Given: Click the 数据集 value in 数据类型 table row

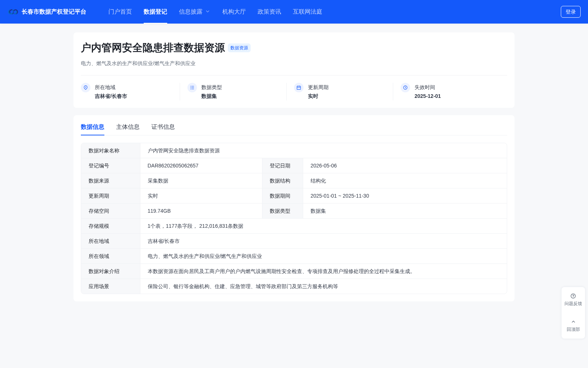Looking at the screenshot, I should pyautogui.click(x=318, y=211).
